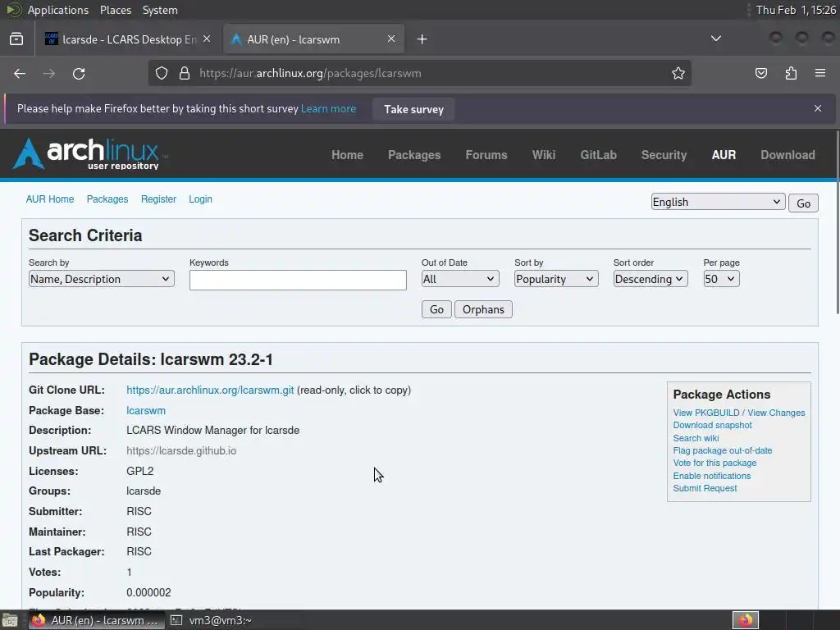
Task: Open the System menu
Action: (x=160, y=10)
